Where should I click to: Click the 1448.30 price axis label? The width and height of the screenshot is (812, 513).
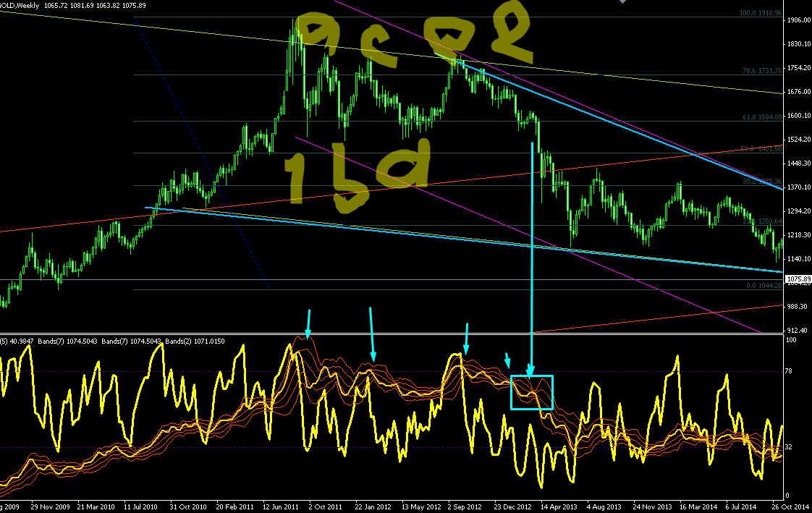pos(798,163)
